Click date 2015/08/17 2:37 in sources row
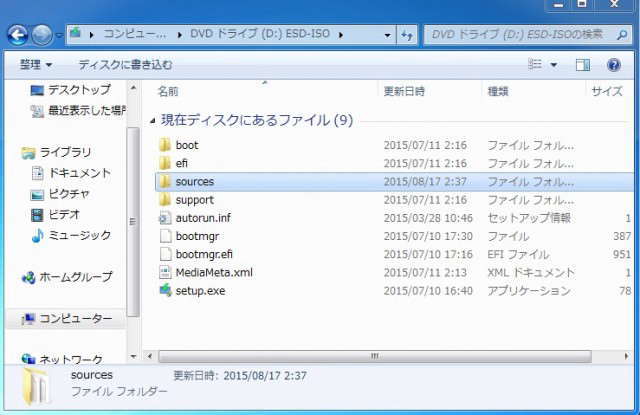This screenshot has height=415, width=640. pos(425,182)
